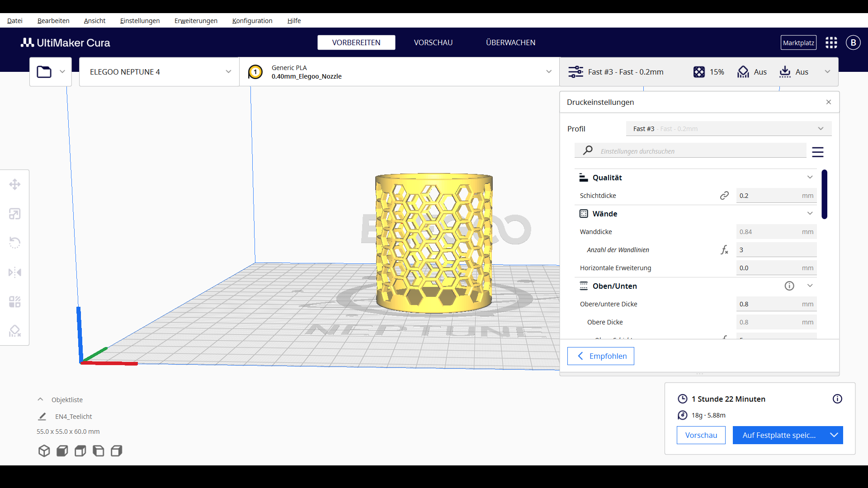Switch to top view icon
868x488 pixels.
pyautogui.click(x=80, y=451)
